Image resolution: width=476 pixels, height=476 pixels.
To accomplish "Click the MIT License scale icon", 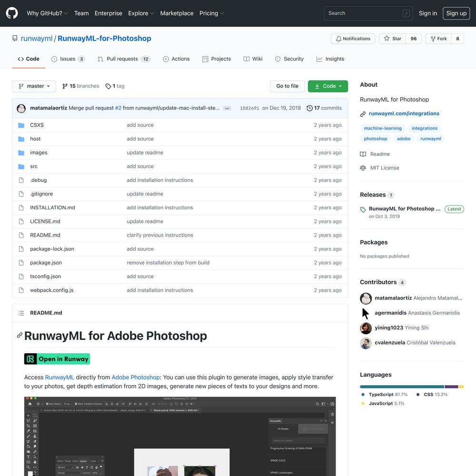I will [363, 168].
